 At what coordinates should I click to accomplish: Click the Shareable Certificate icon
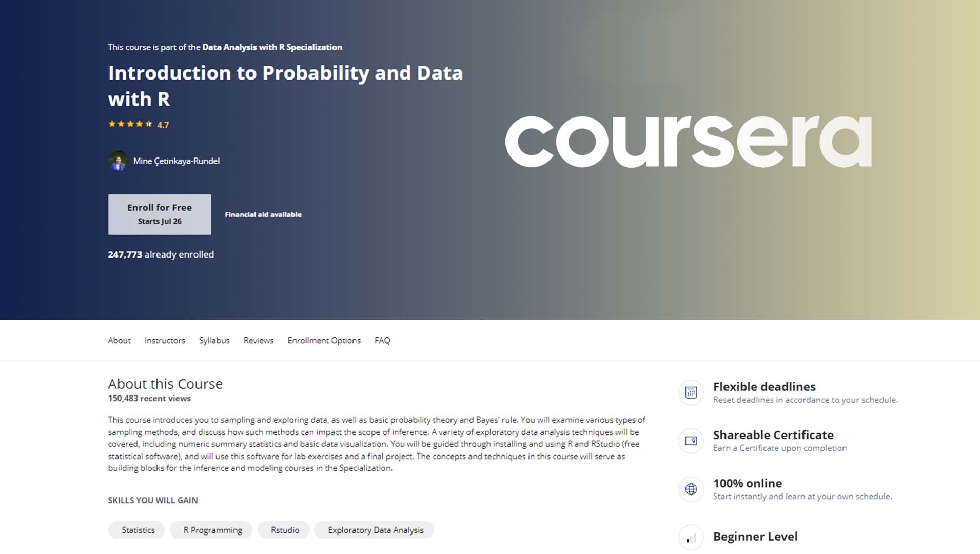691,441
